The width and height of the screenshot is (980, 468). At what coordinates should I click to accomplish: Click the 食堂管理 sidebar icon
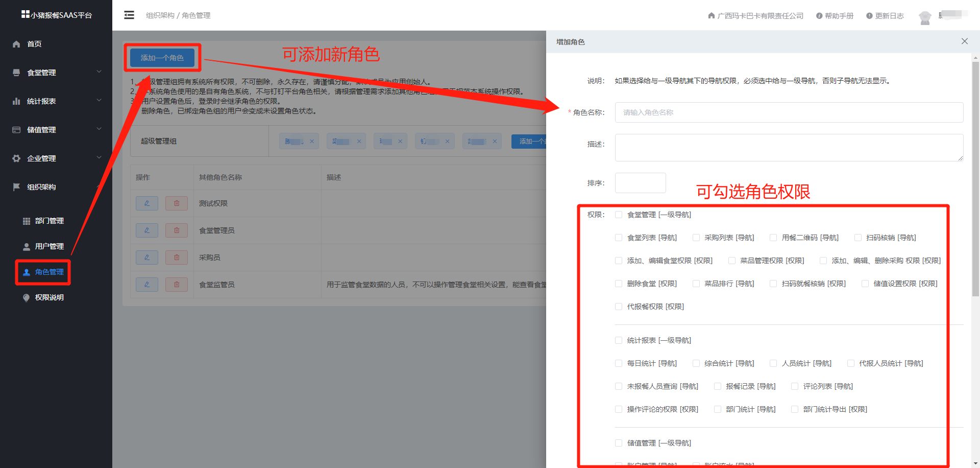click(16, 73)
